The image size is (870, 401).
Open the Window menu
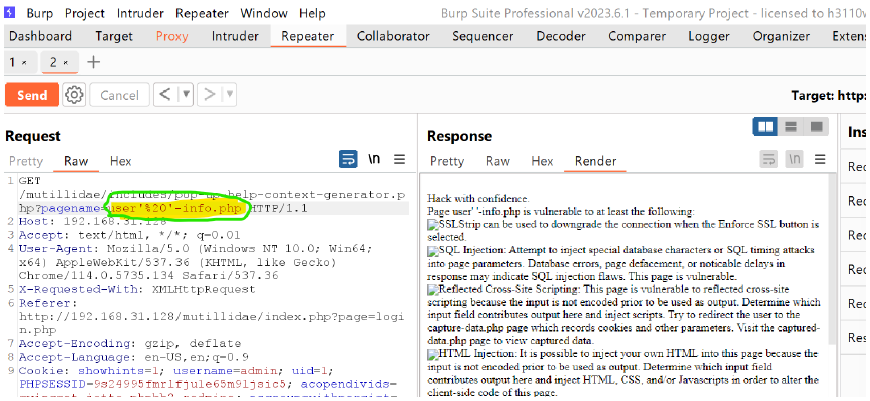coord(264,13)
